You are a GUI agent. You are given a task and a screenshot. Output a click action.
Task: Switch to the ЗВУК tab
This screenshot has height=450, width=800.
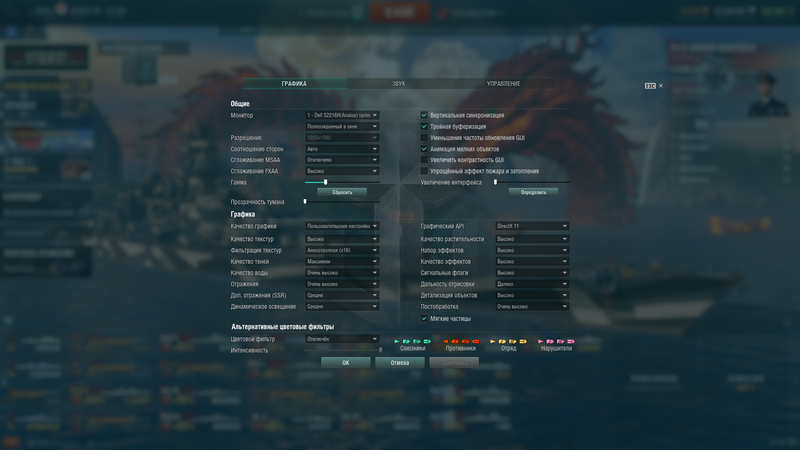398,84
